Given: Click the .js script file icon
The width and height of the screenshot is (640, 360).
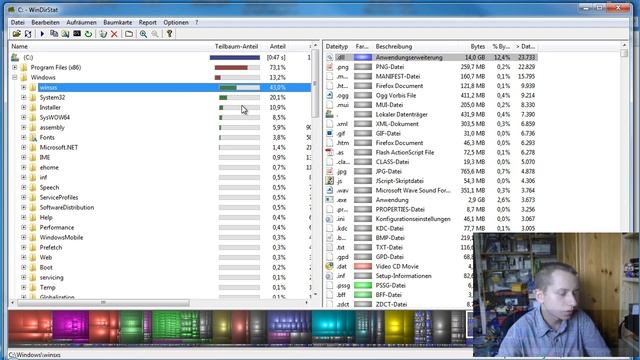Looking at the screenshot, I should [x=330, y=181].
